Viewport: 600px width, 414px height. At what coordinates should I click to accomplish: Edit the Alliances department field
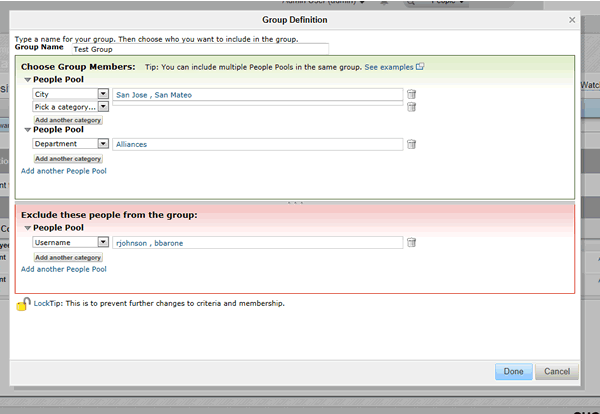pos(258,144)
